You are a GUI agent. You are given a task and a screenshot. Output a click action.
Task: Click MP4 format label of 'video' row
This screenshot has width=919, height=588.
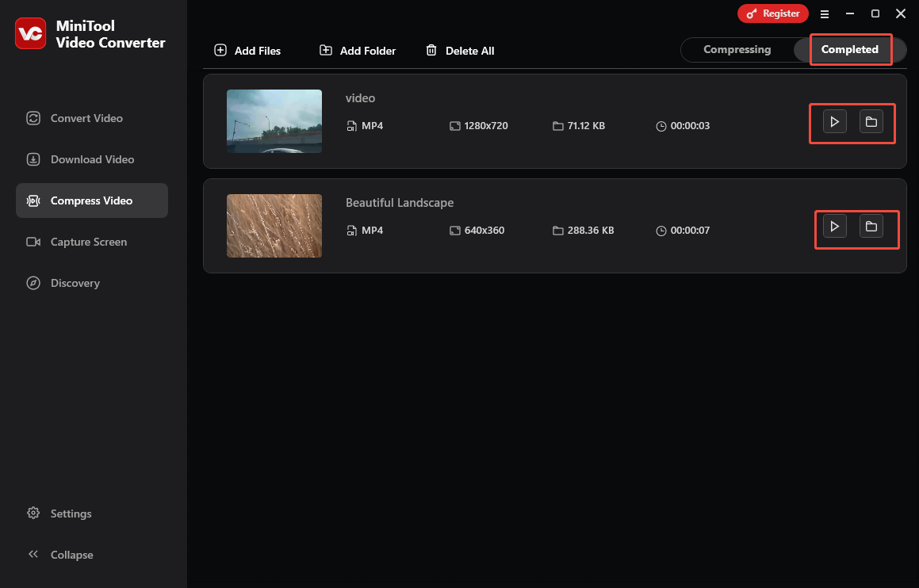point(372,126)
